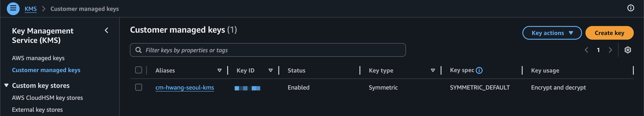Open AWS managed keys in sidebar
This screenshot has height=116, width=644.
pos(38,58)
